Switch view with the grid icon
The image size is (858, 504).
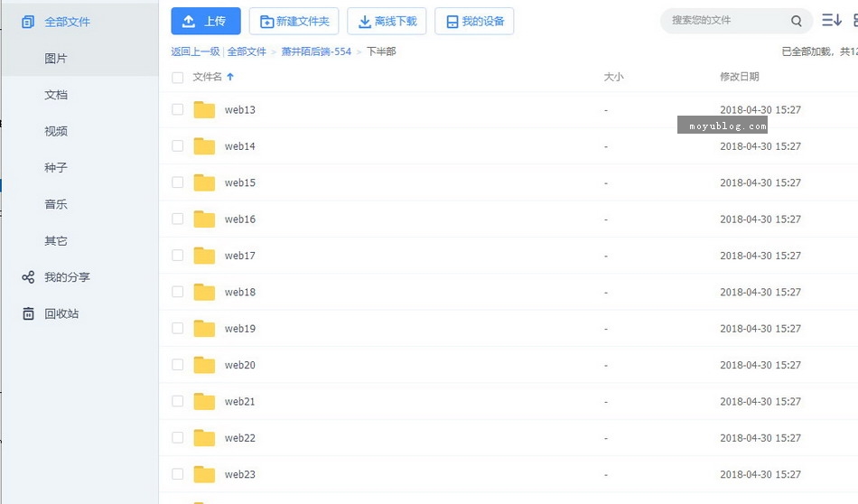(x=854, y=20)
